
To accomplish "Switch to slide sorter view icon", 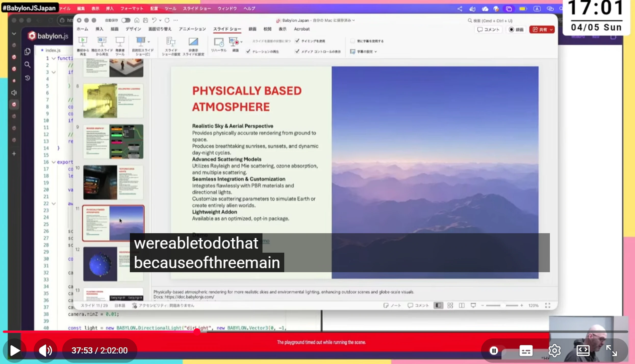I will point(450,305).
